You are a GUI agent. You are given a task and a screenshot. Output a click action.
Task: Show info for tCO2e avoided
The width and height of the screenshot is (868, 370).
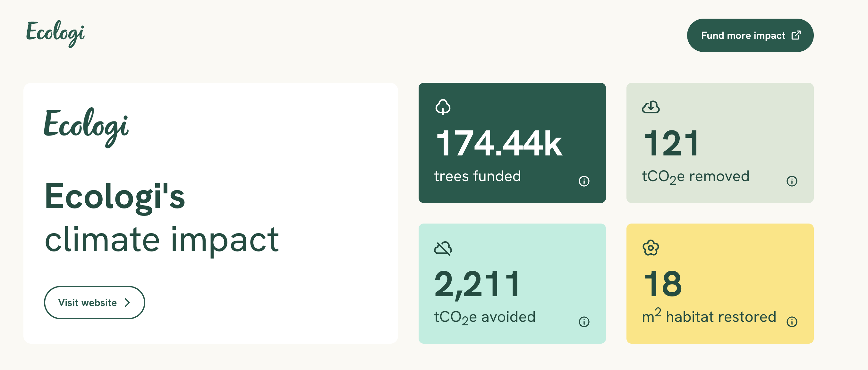coord(584,322)
